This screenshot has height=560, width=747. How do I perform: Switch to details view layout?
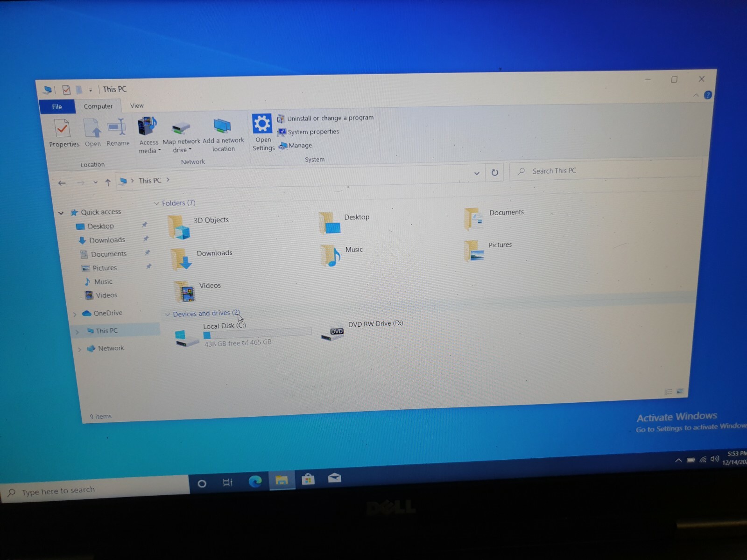tap(668, 392)
